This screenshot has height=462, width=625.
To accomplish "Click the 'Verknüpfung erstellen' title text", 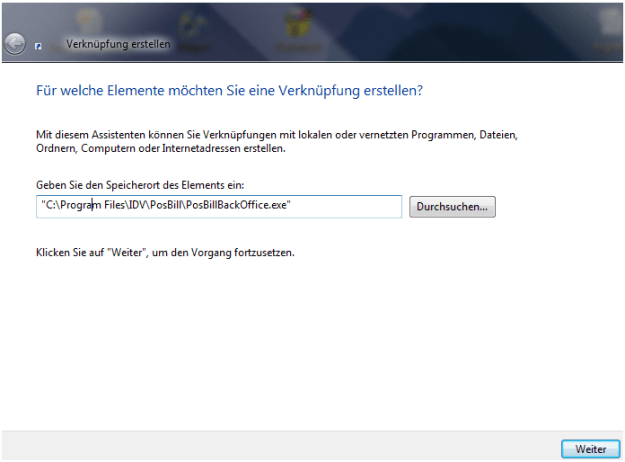I will pos(118,44).
